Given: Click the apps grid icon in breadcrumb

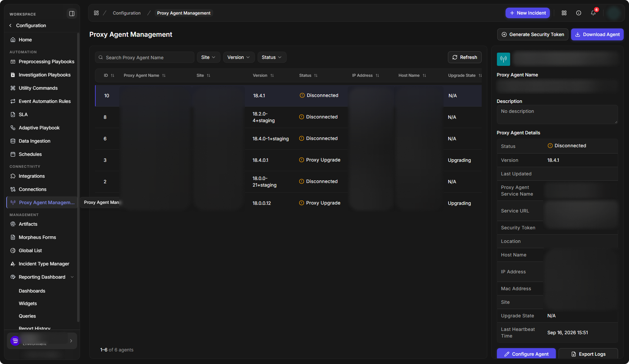Looking at the screenshot, I should (x=96, y=13).
